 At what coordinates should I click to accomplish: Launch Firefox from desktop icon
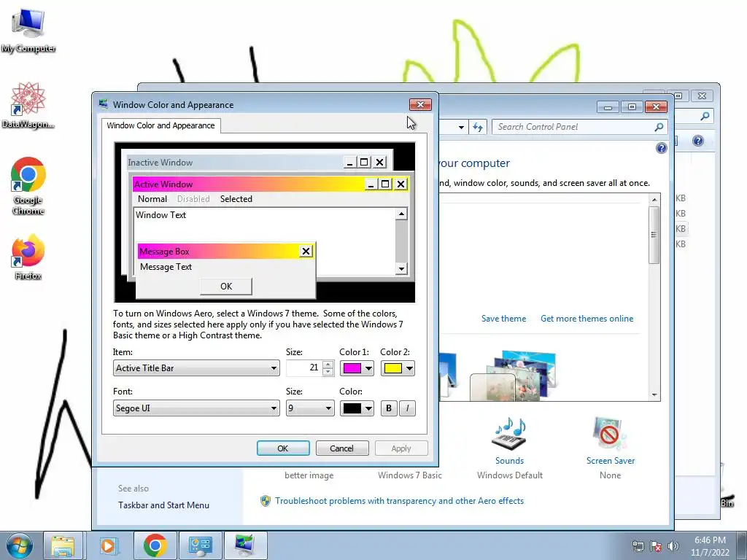point(28,256)
